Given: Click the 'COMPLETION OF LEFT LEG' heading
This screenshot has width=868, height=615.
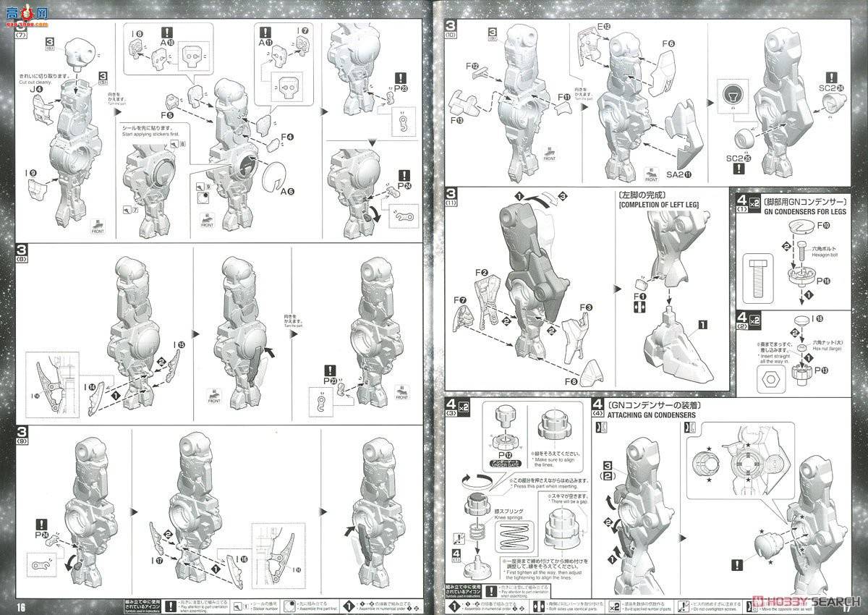Looking at the screenshot, I should (660, 205).
